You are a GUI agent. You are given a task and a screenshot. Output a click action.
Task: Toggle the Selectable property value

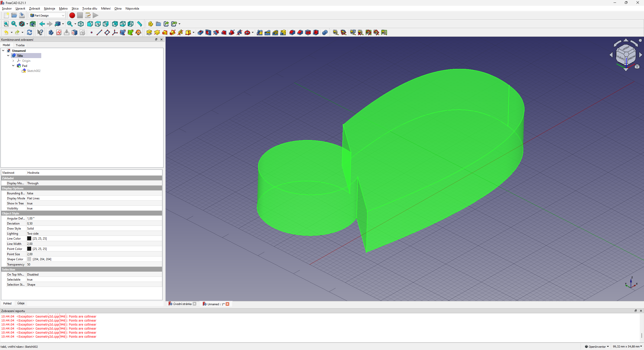click(30, 280)
